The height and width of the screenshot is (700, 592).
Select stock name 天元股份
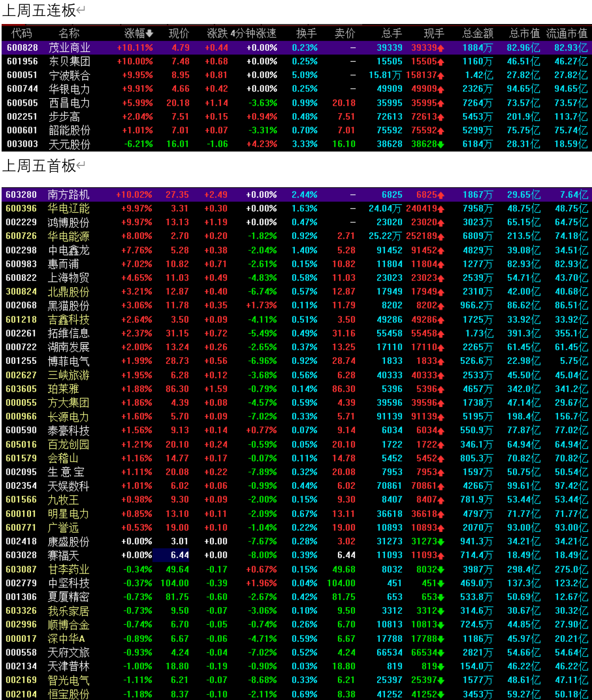(69, 145)
